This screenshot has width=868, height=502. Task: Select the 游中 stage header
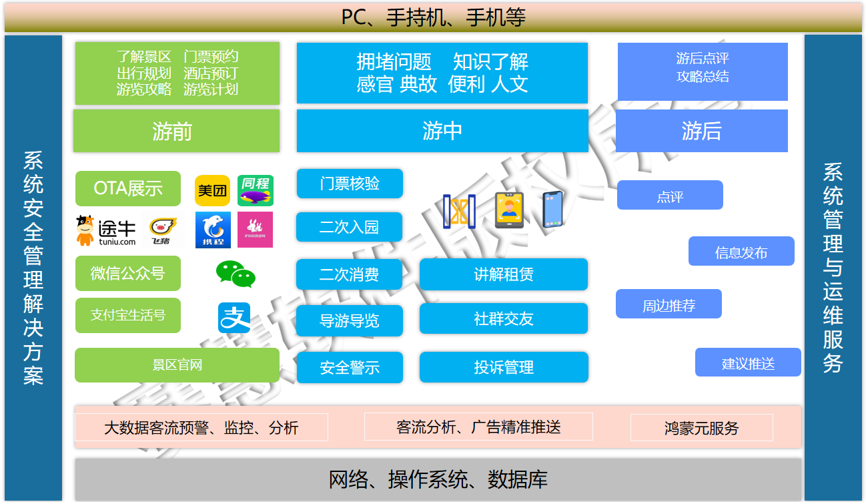442,131
